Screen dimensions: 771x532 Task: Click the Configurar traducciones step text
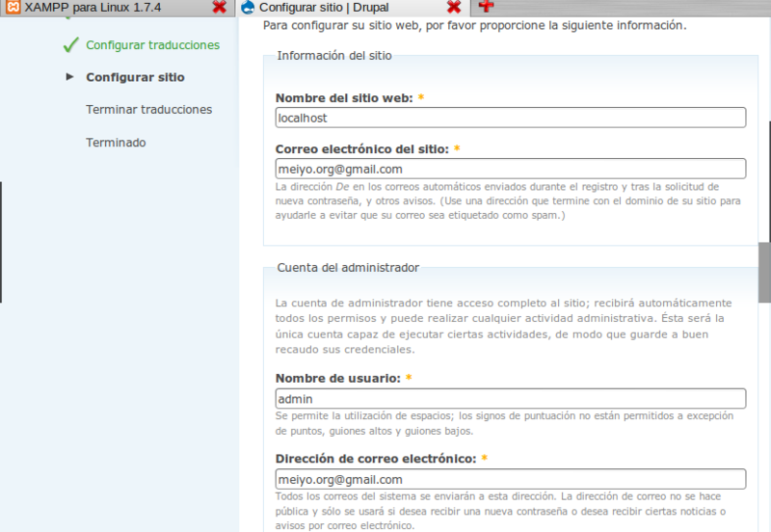coord(152,45)
